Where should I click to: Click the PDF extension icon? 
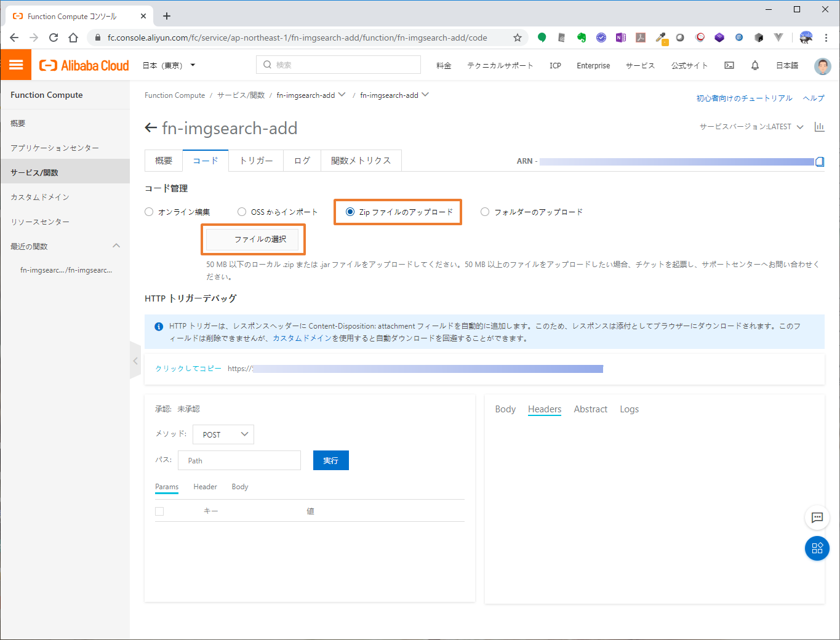coord(641,38)
